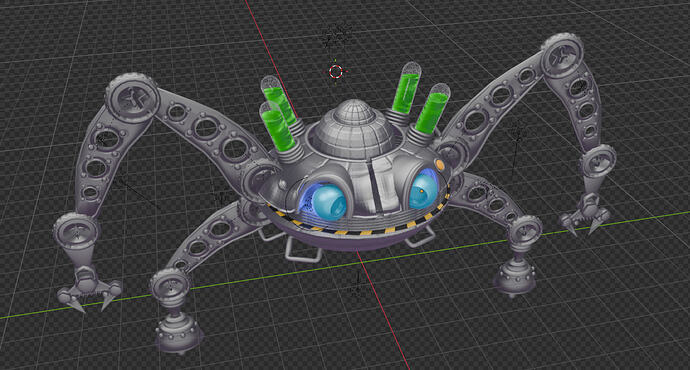Image resolution: width=690 pixels, height=370 pixels.
Task: Select the front-left green liquid tube
Action: [277, 126]
